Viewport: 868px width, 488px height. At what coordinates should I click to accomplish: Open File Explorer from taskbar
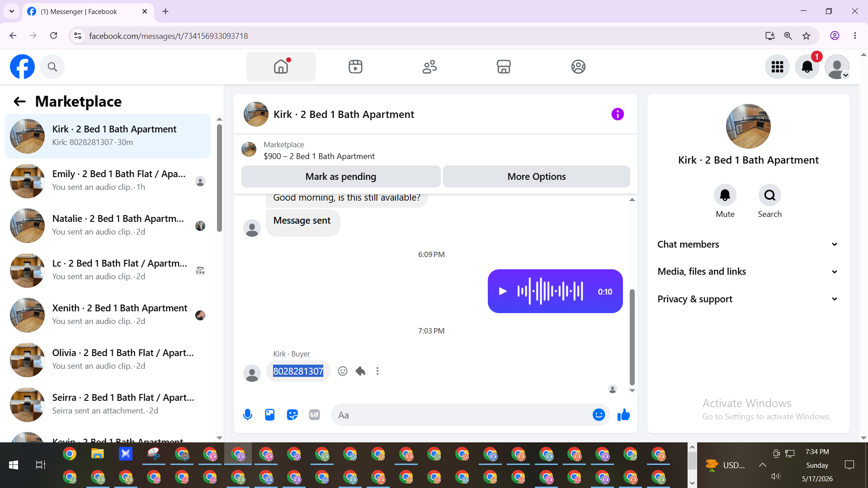98,454
